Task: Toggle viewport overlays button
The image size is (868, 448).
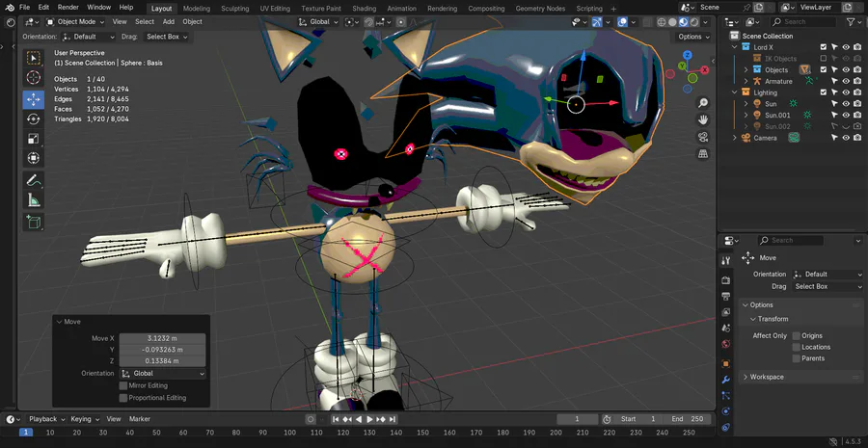Action: point(623,22)
